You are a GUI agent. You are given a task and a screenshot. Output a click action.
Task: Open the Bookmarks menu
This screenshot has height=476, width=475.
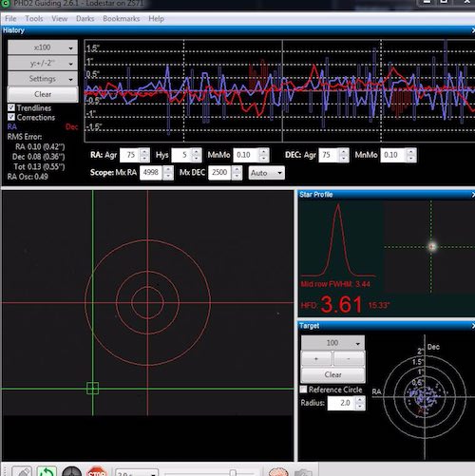pos(122,19)
